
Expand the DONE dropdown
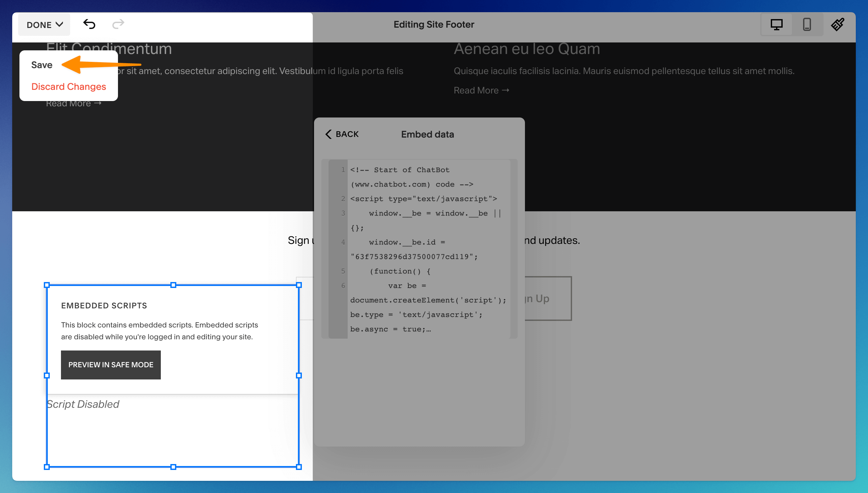44,25
